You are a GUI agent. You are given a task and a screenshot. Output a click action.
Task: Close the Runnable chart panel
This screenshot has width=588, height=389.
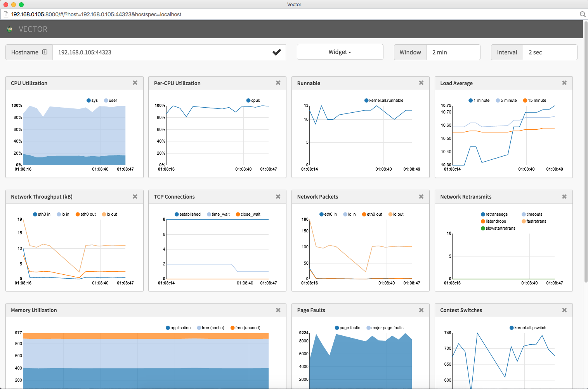[421, 83]
